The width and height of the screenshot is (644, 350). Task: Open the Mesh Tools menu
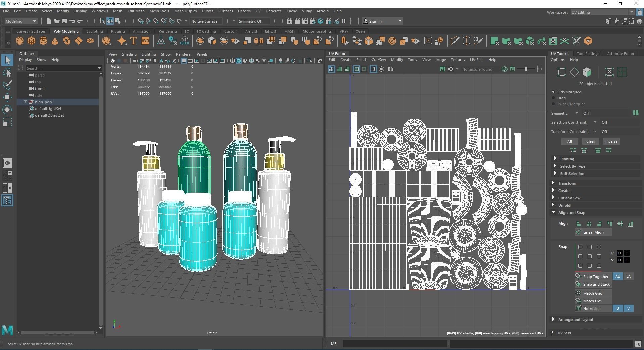(x=159, y=11)
